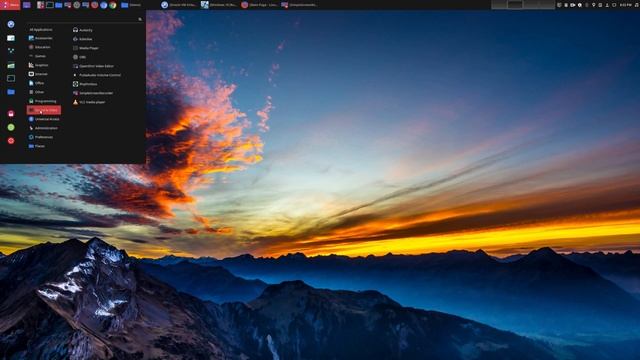Switch to the Oracle VM VirtualBox window
640x360 pixels.
[x=179, y=5]
